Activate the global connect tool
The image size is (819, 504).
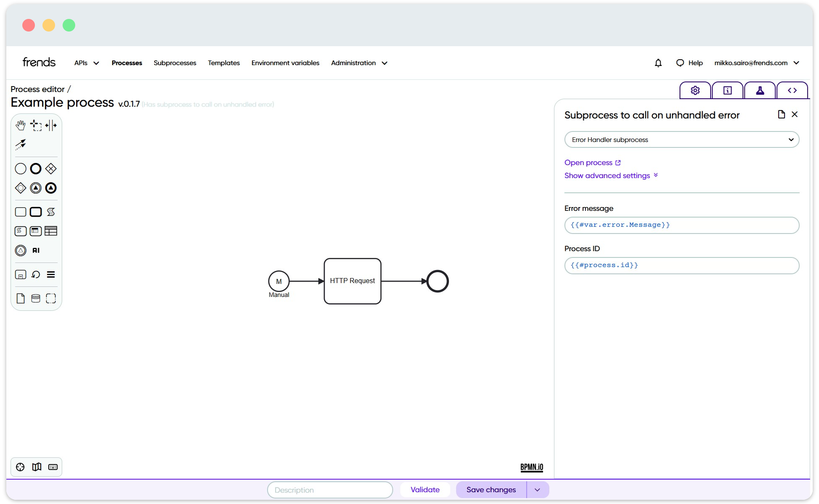click(x=21, y=144)
